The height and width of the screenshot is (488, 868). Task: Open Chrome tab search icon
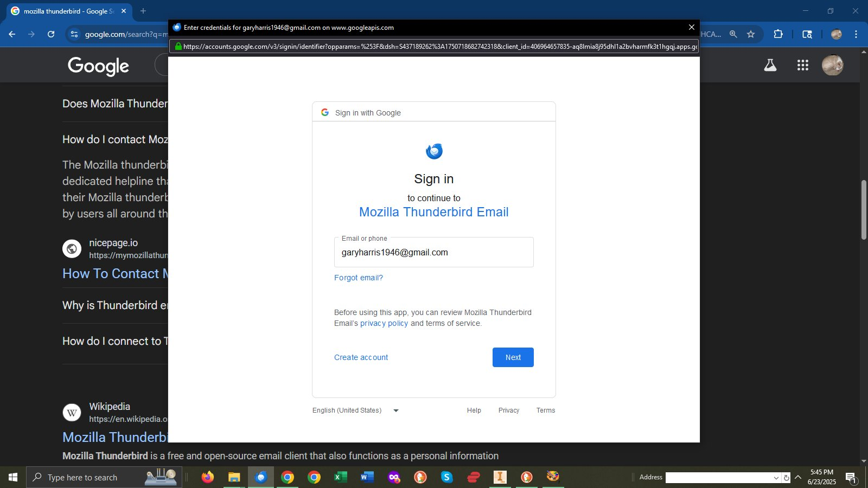pos(807,34)
